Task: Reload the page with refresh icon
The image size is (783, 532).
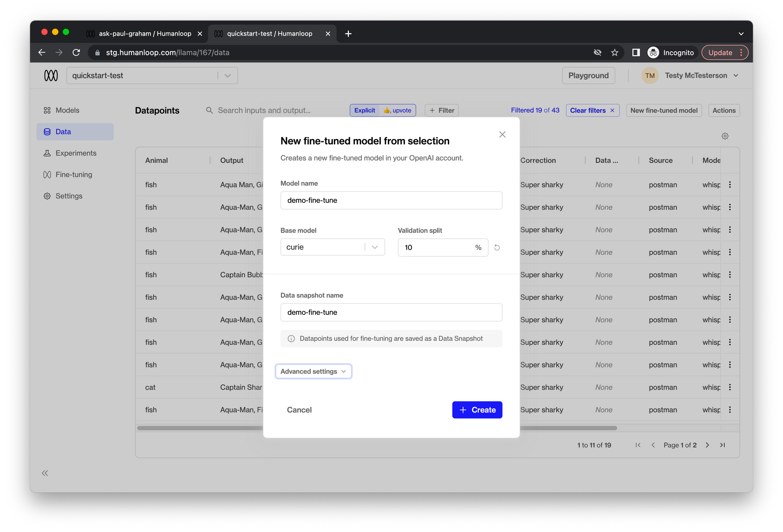Action: pos(76,52)
